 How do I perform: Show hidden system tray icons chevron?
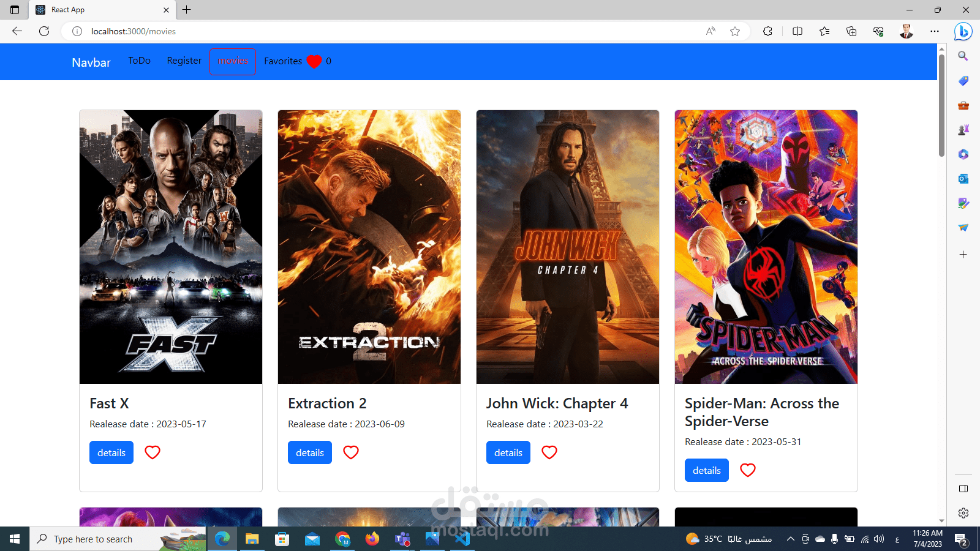pyautogui.click(x=790, y=539)
